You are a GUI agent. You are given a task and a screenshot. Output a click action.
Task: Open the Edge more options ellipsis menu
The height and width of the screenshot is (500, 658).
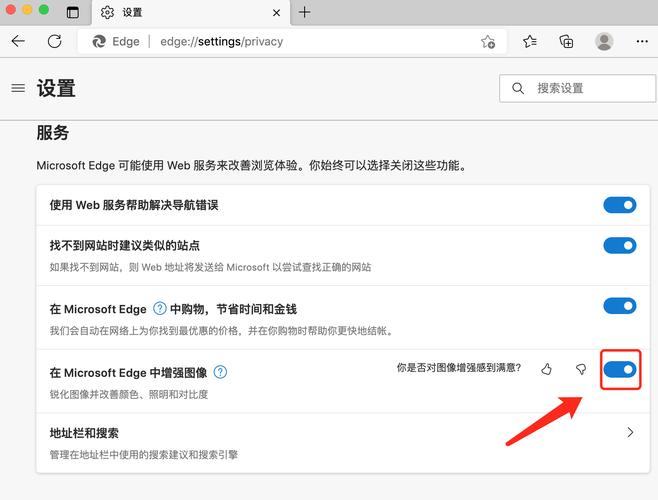coord(641,41)
